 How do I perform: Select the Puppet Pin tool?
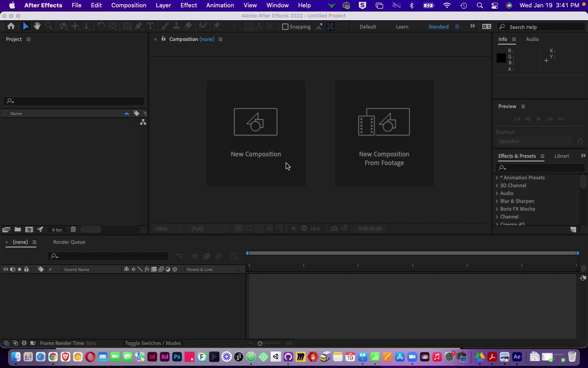tap(217, 26)
